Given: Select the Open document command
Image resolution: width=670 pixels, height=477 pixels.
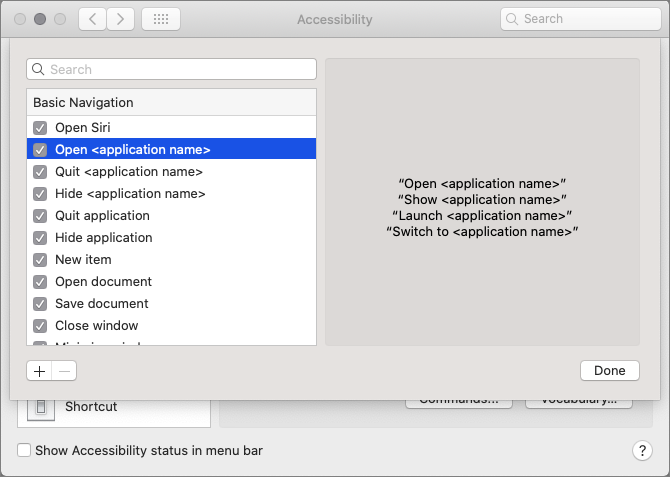Looking at the screenshot, I should [104, 282].
